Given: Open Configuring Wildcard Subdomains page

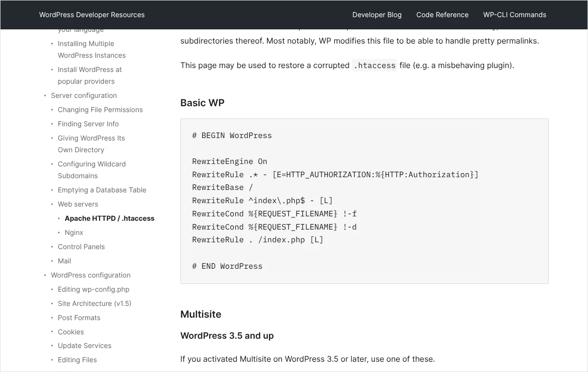Looking at the screenshot, I should click(92, 170).
